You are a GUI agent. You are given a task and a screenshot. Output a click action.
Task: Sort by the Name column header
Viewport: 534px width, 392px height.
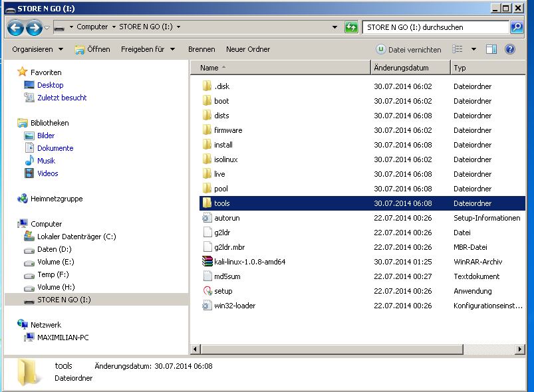280,68
